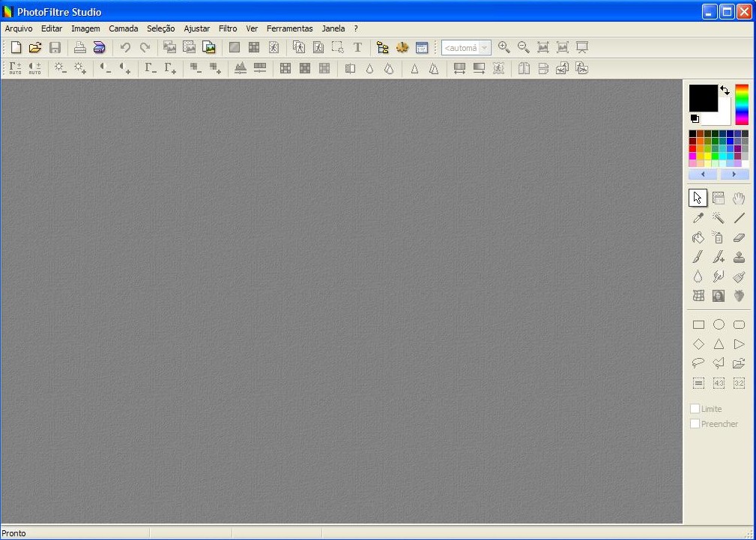Click the zoom in magnifier icon
The image size is (756, 540).
click(504, 47)
